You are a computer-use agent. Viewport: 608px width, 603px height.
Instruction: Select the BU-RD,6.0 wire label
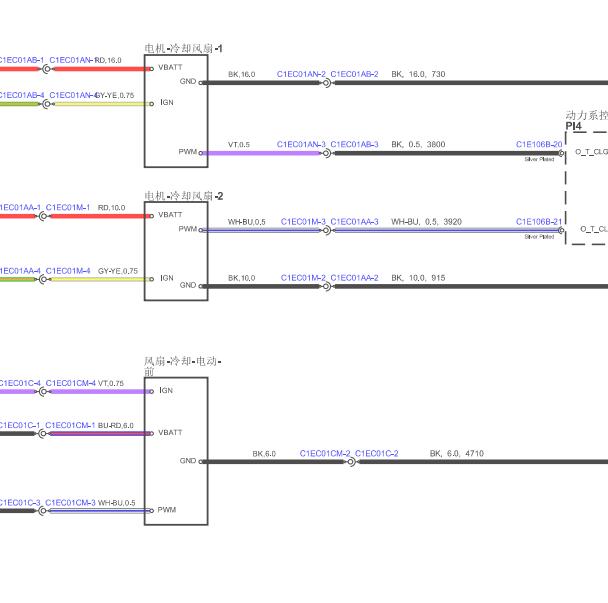coord(116,425)
